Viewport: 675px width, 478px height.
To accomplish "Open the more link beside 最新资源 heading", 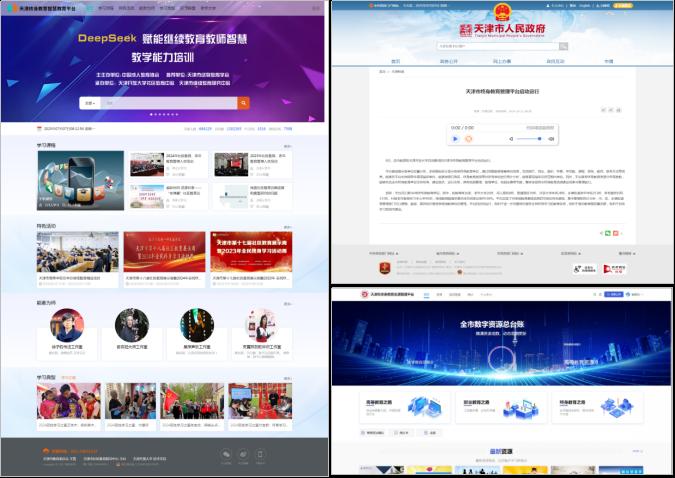I will [x=638, y=451].
